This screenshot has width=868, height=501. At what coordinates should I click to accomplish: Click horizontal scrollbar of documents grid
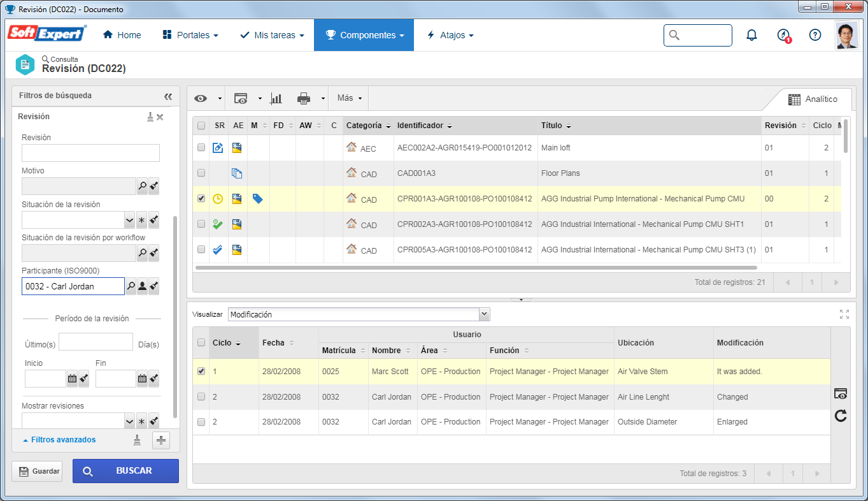click(x=476, y=268)
